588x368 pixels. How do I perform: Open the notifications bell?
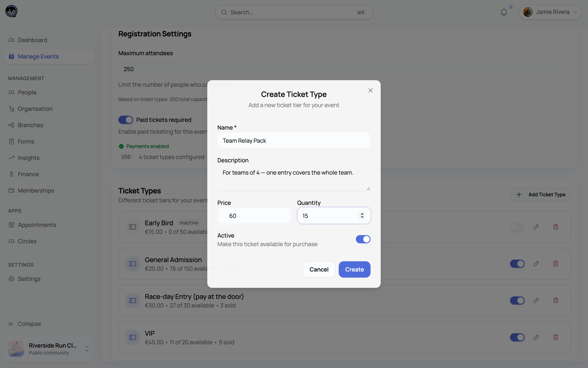tap(504, 12)
